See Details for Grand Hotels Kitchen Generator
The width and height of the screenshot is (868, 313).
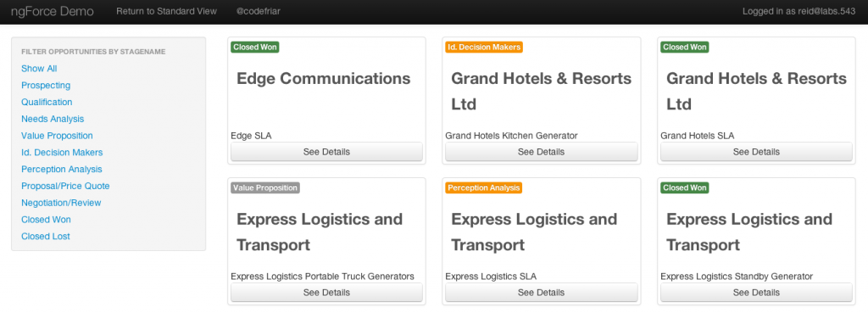click(542, 152)
